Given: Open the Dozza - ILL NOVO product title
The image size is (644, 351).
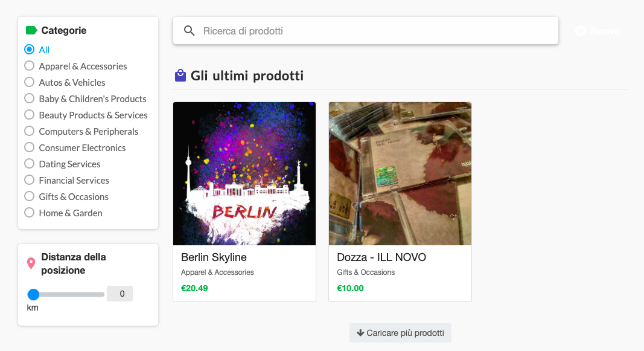Looking at the screenshot, I should tap(381, 257).
